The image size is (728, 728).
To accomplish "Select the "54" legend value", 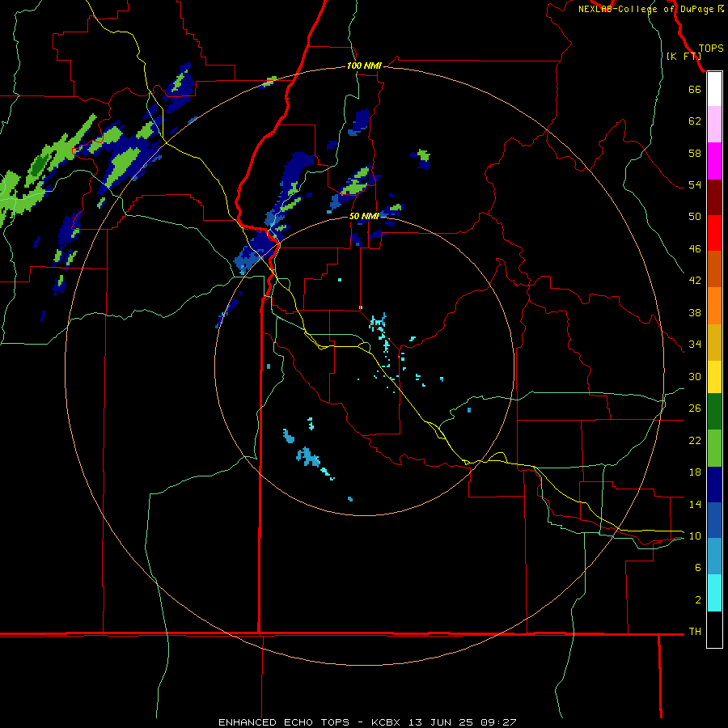I will 695,184.
